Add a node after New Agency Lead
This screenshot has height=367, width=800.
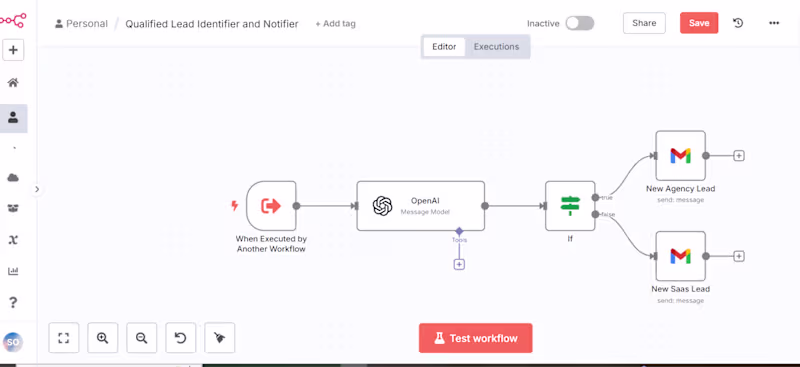coord(739,156)
